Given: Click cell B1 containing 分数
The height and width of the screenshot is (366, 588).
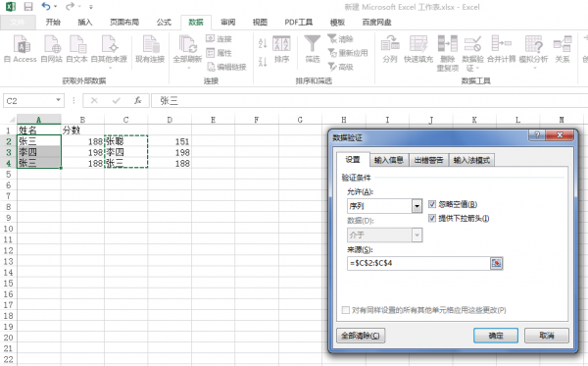Looking at the screenshot, I should (x=82, y=131).
